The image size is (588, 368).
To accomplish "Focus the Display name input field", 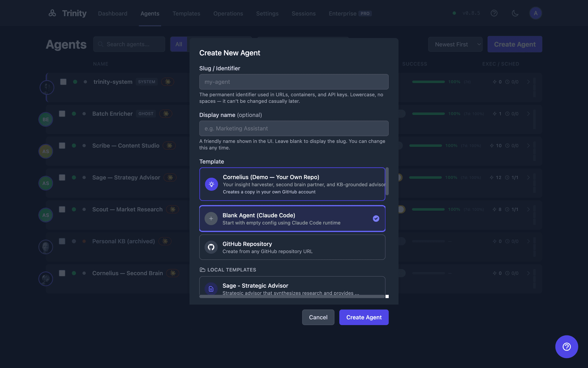I will click(x=294, y=128).
